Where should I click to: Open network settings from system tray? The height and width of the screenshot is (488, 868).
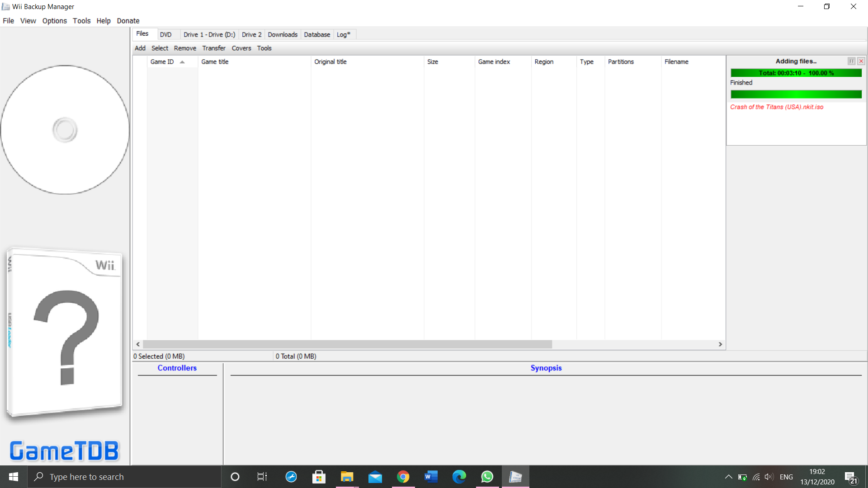point(756,477)
